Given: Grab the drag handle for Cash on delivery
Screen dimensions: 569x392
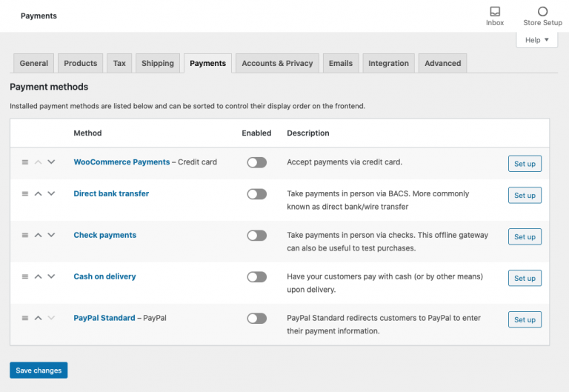Looking at the screenshot, I should [25, 276].
